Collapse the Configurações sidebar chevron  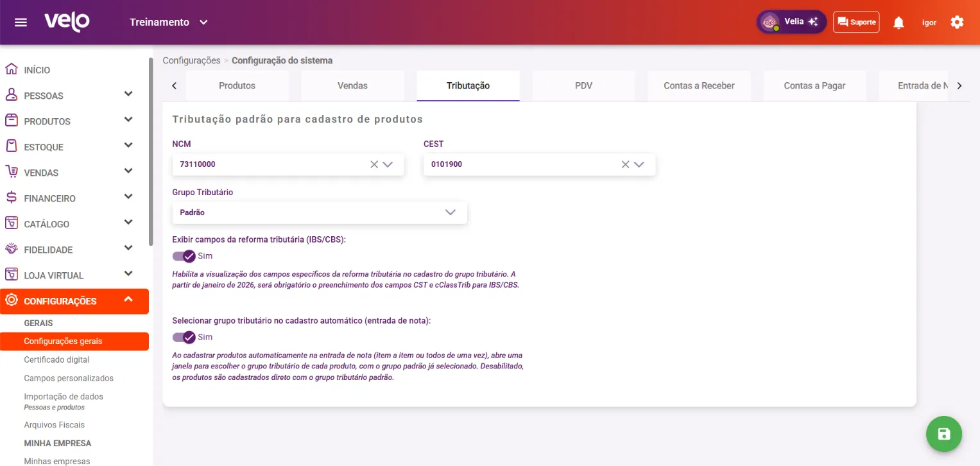coord(128,300)
